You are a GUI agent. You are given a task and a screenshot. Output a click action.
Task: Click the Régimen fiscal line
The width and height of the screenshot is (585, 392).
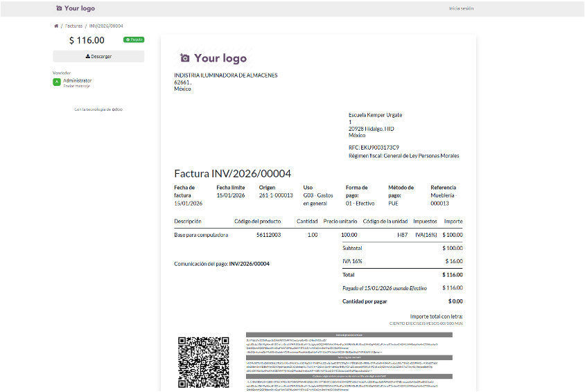pos(403,156)
